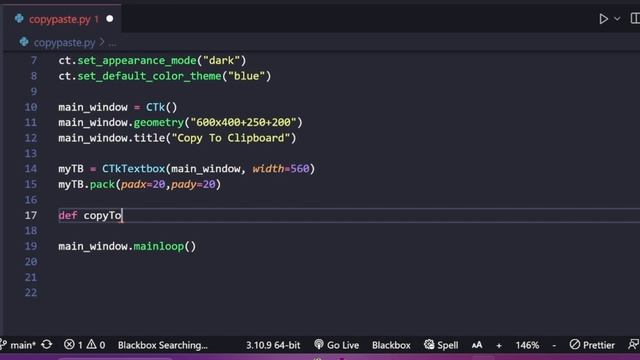Click the 146% zoom level
Viewport: 640px width, 360px height.
[x=527, y=345]
